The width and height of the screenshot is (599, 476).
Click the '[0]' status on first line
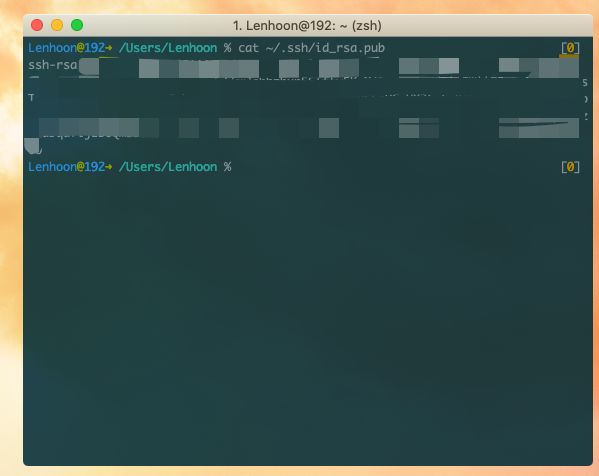click(570, 48)
